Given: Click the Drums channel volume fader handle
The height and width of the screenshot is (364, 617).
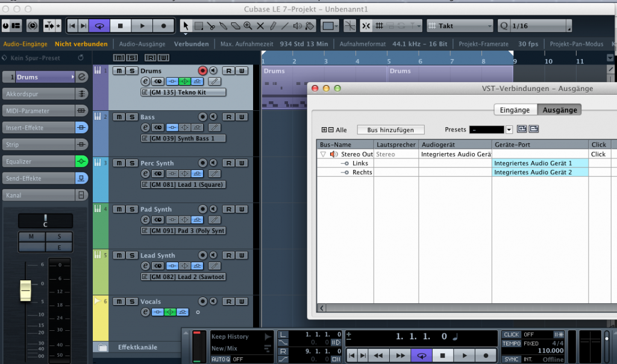Looking at the screenshot, I should pos(25,290).
